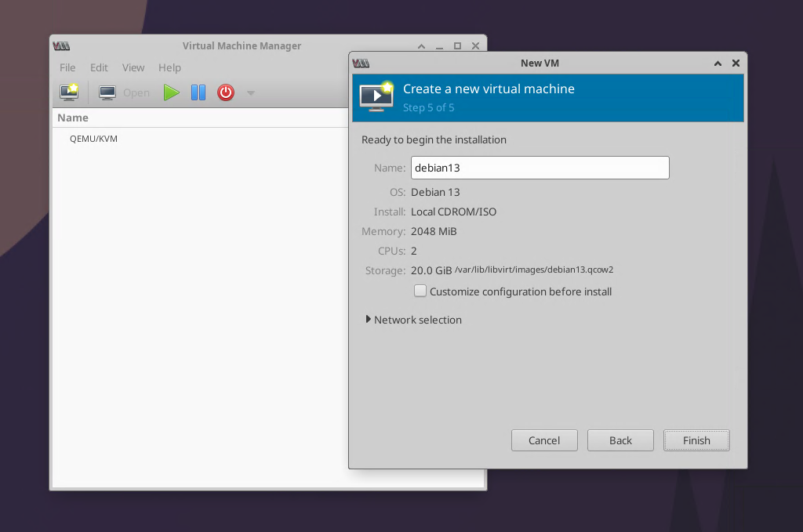Viewport: 803px width, 532px height.
Task: Open the shutdown options dropdown arrow
Action: pyautogui.click(x=251, y=93)
